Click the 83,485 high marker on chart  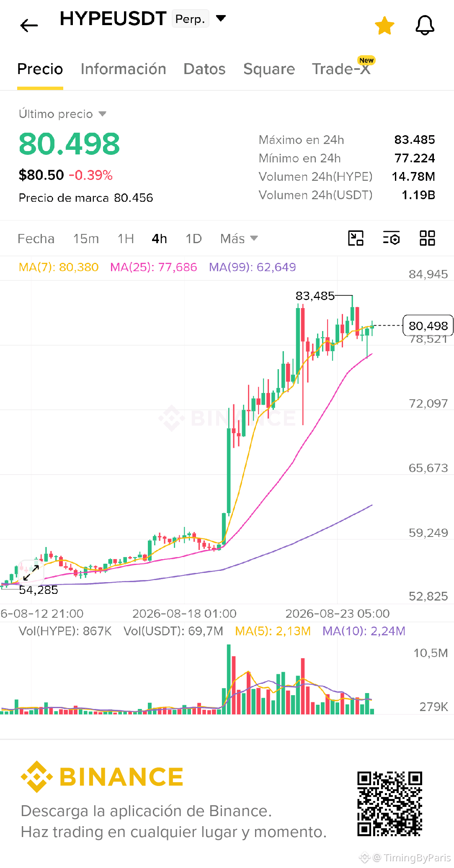(315, 296)
